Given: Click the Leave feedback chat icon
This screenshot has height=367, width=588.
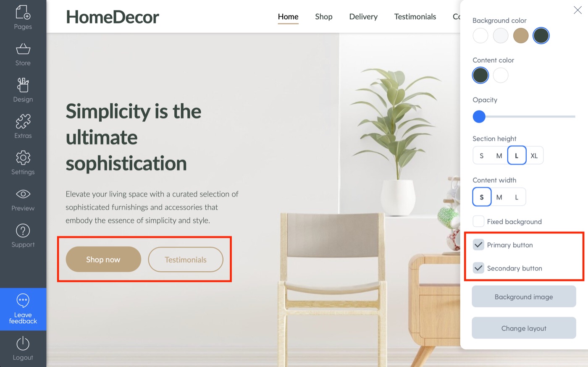Looking at the screenshot, I should click(23, 300).
